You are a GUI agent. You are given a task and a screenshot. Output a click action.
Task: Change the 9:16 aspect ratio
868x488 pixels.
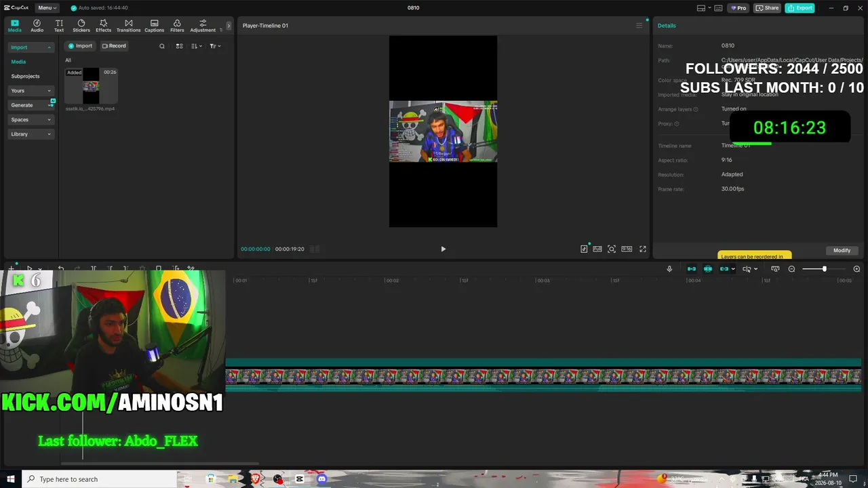(x=627, y=249)
